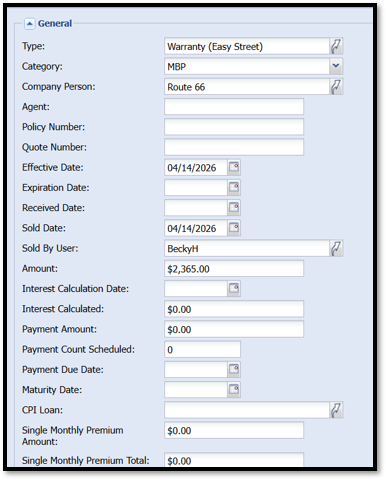Viewport: 386px width, 480px height.
Task: Click Single Monthly Premium Amount field
Action: [234, 430]
